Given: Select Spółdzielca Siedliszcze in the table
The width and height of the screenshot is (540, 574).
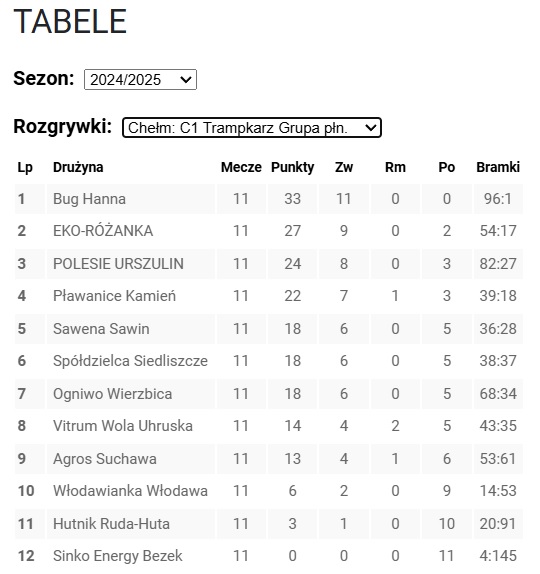Looking at the screenshot, I should pyautogui.click(x=130, y=361).
